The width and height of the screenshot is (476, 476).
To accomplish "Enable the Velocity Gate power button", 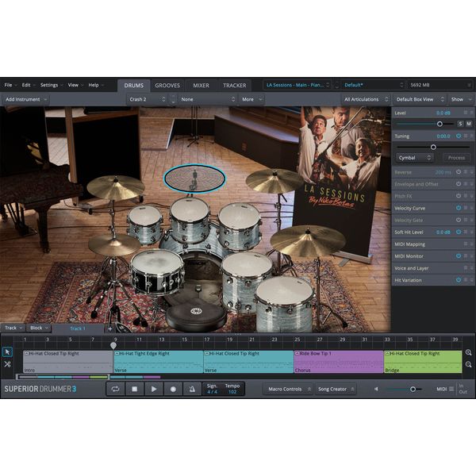I will [x=459, y=220].
